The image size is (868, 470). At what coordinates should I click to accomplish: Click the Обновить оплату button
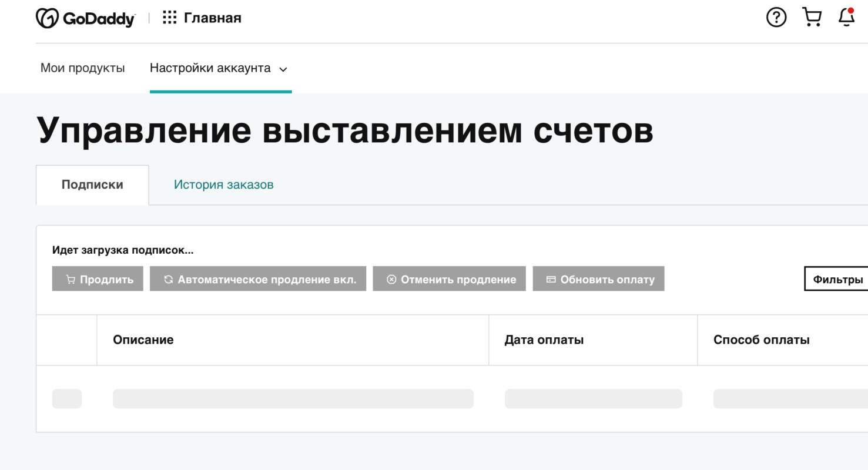(x=599, y=279)
